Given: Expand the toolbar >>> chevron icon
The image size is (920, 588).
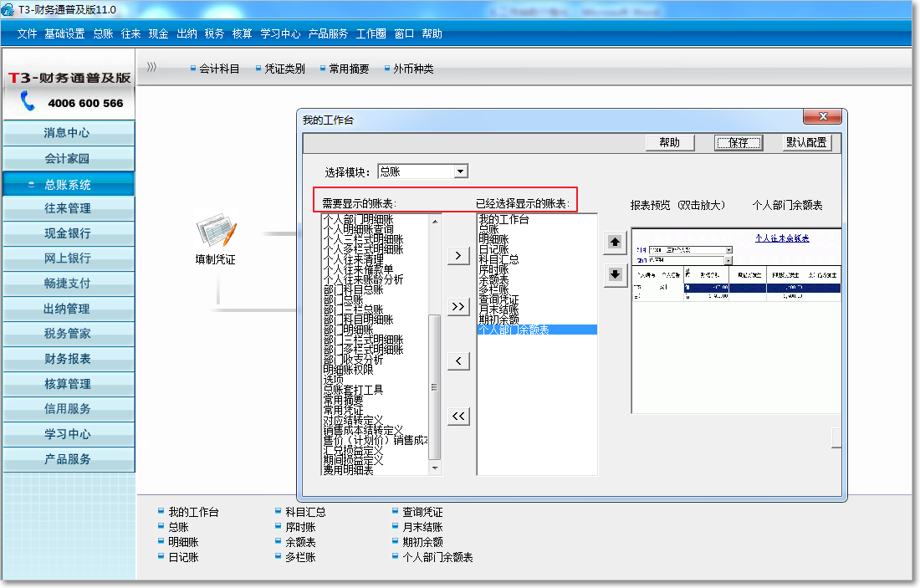Looking at the screenshot, I should 151,68.
